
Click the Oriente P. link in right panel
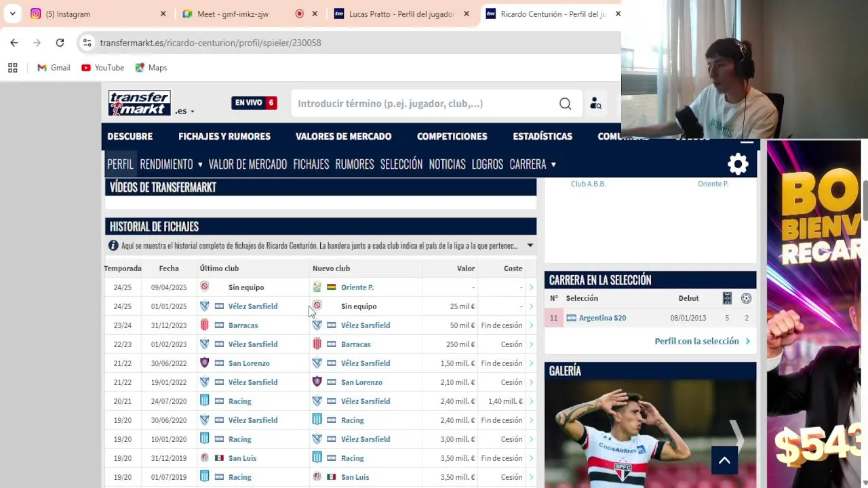pos(713,184)
